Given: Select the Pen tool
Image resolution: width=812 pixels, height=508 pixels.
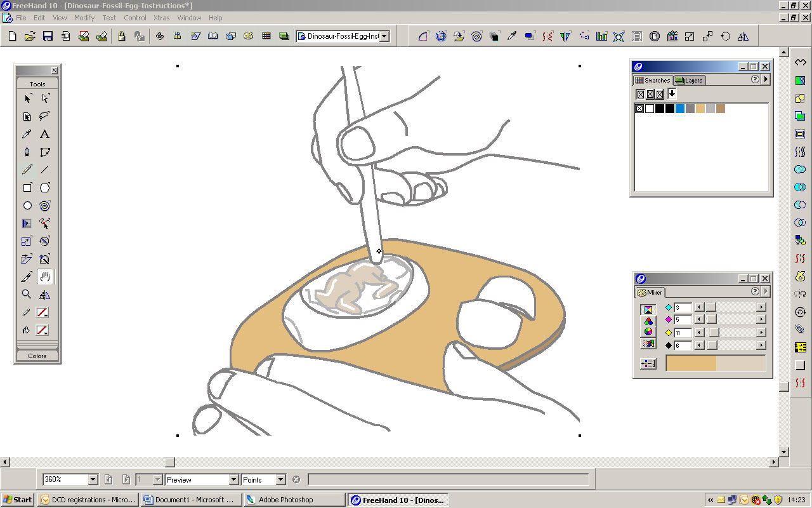Looking at the screenshot, I should point(27,152).
